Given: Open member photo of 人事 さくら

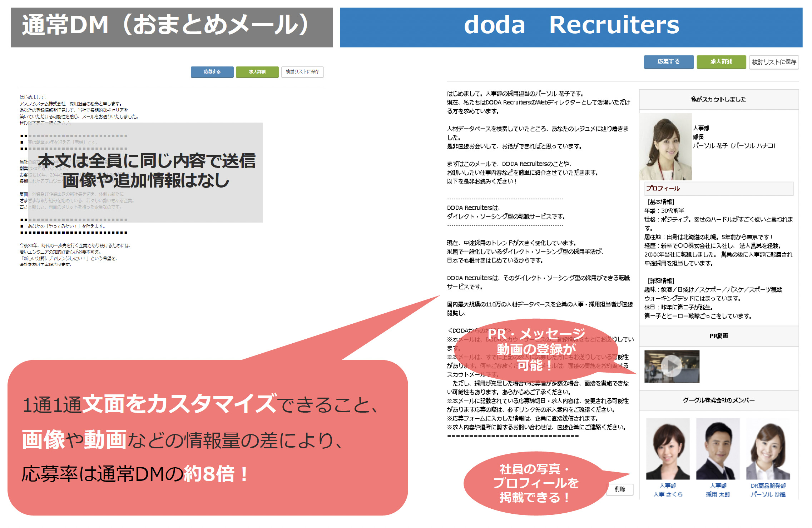Looking at the screenshot, I should tap(668, 449).
